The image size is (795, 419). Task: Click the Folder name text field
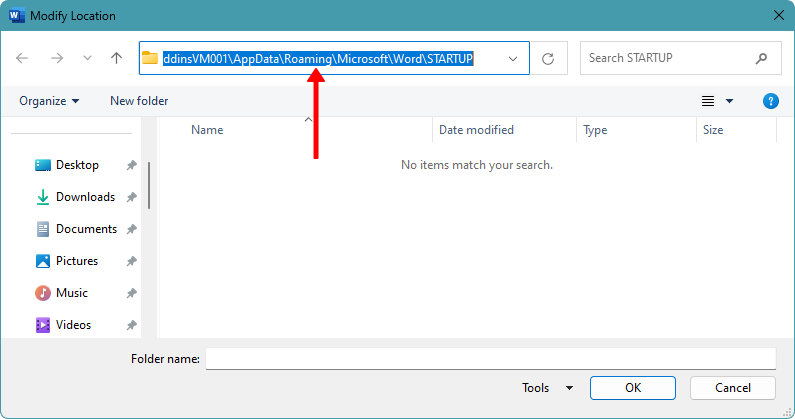click(x=490, y=359)
